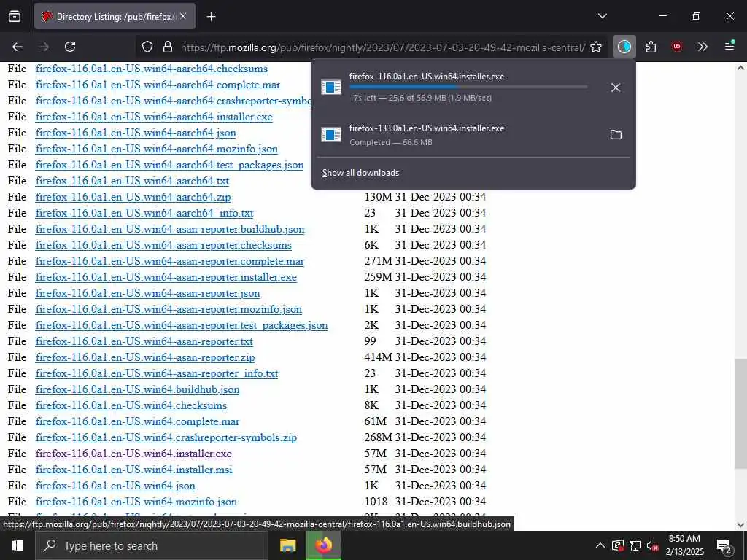The width and height of the screenshot is (747, 560).
Task: Click the firefox-116.0a1 installer download progress bar
Action: pyautogui.click(x=468, y=87)
